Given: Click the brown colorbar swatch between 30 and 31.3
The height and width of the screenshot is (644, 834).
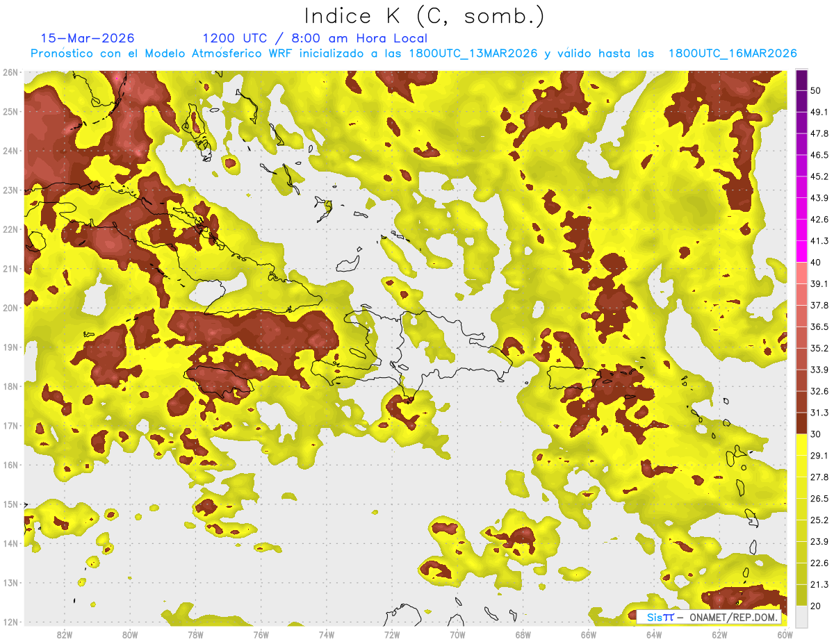Looking at the screenshot, I should (x=801, y=423).
